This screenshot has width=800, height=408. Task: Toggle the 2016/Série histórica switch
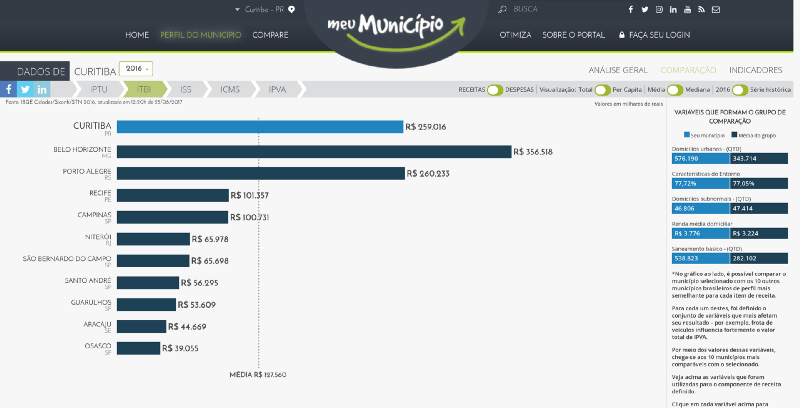(x=740, y=90)
